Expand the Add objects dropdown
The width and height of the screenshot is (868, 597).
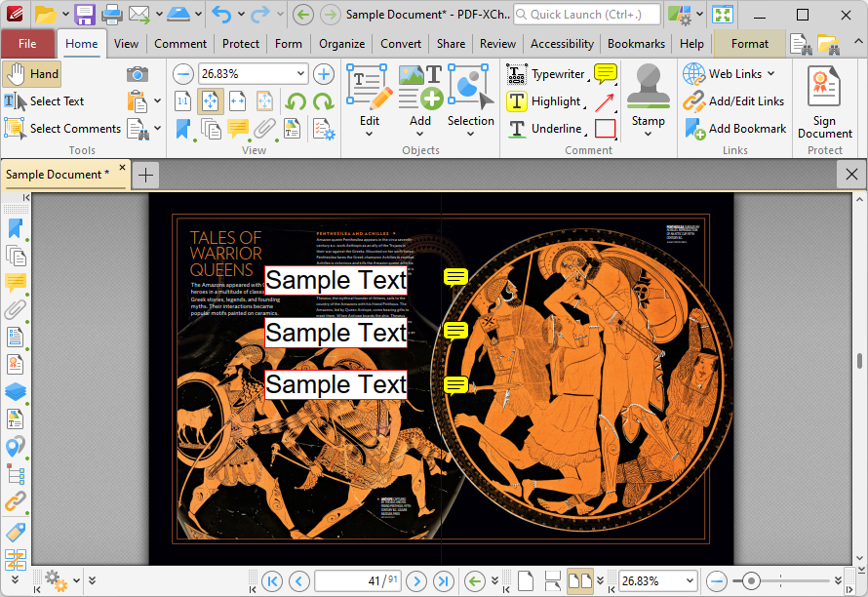click(420, 134)
